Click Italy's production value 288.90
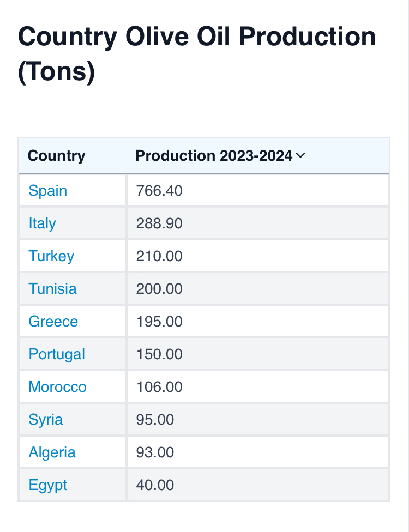The width and height of the screenshot is (409, 532). (159, 223)
